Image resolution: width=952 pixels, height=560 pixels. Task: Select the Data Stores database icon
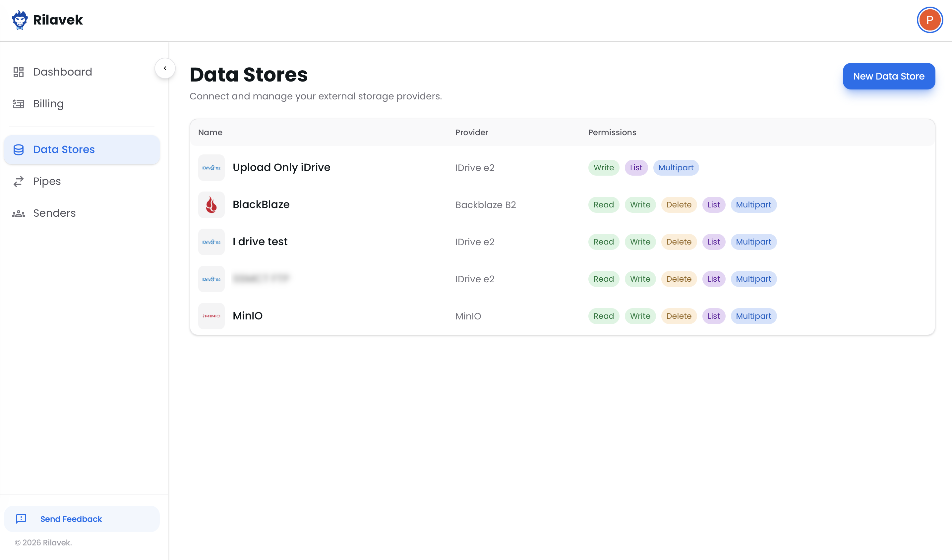pos(19,149)
